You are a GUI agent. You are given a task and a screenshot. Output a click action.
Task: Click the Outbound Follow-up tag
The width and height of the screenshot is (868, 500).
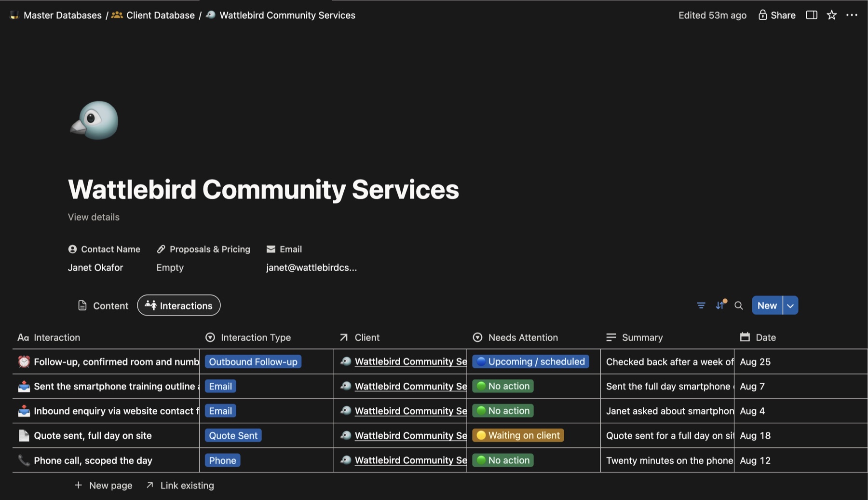tap(253, 361)
